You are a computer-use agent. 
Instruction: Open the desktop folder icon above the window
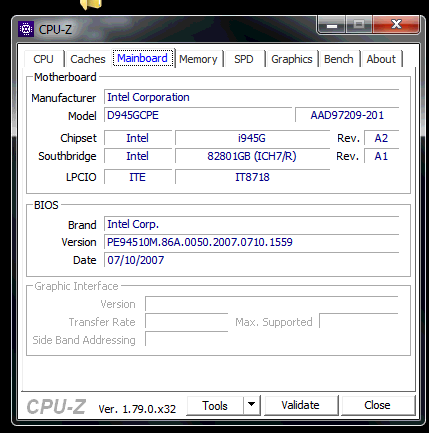(x=91, y=4)
